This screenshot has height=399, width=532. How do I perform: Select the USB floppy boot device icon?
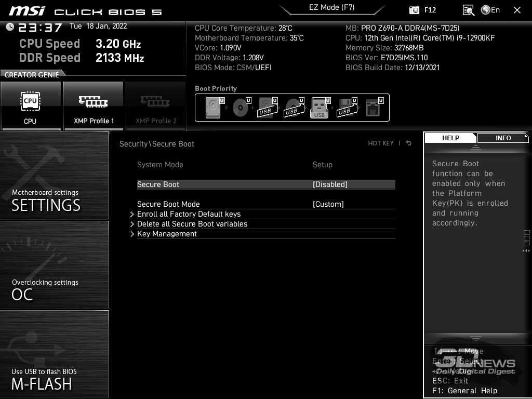pyautogui.click(x=347, y=108)
